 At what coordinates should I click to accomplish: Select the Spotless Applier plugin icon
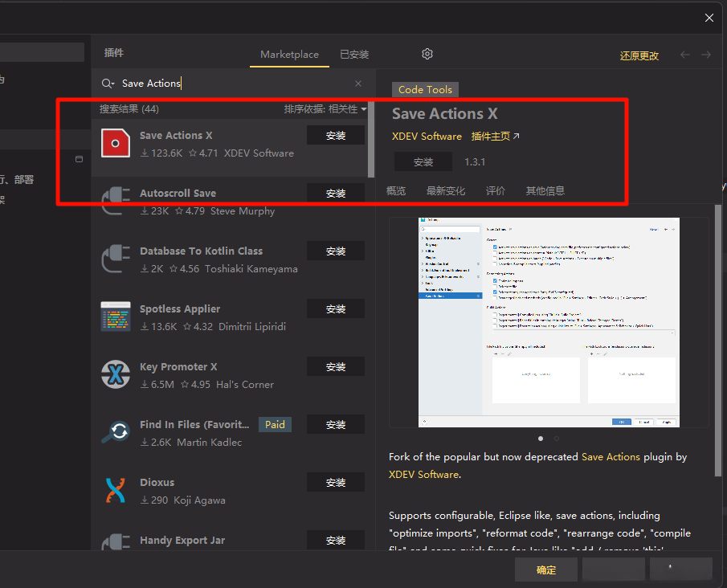[x=116, y=316]
